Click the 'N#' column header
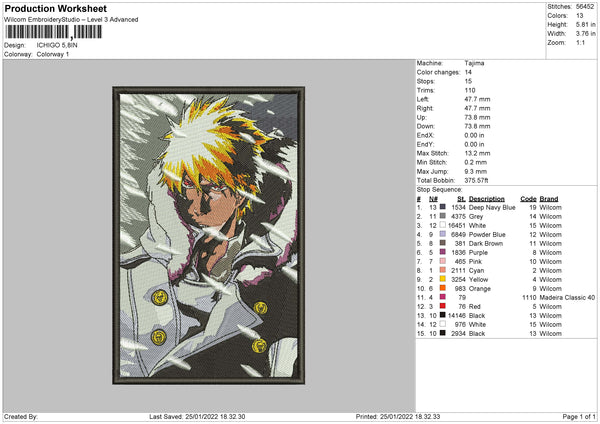Image resolution: width=600 pixels, height=424 pixels. point(433,199)
